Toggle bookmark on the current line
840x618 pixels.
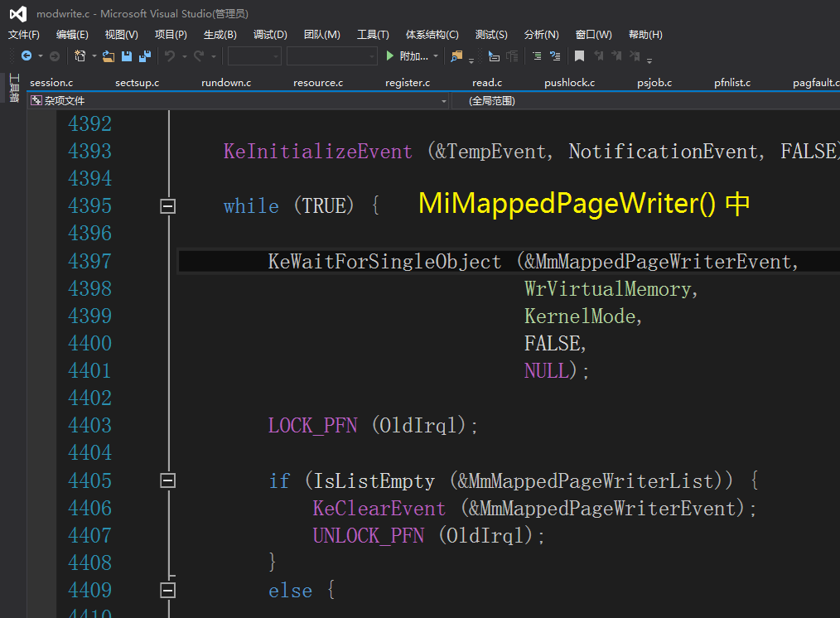tap(579, 56)
